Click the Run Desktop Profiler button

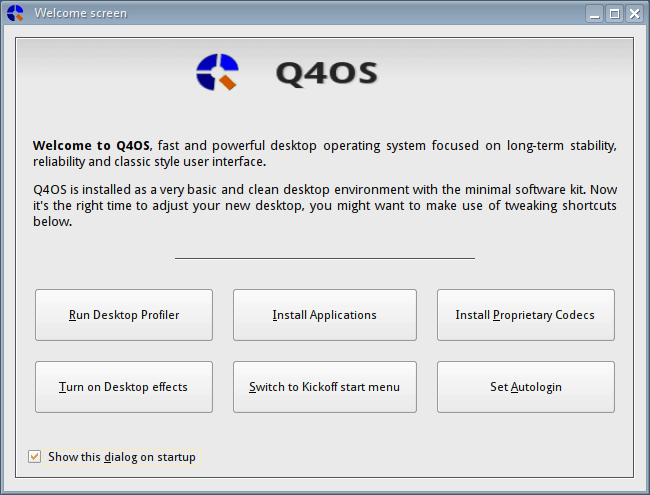tap(124, 315)
